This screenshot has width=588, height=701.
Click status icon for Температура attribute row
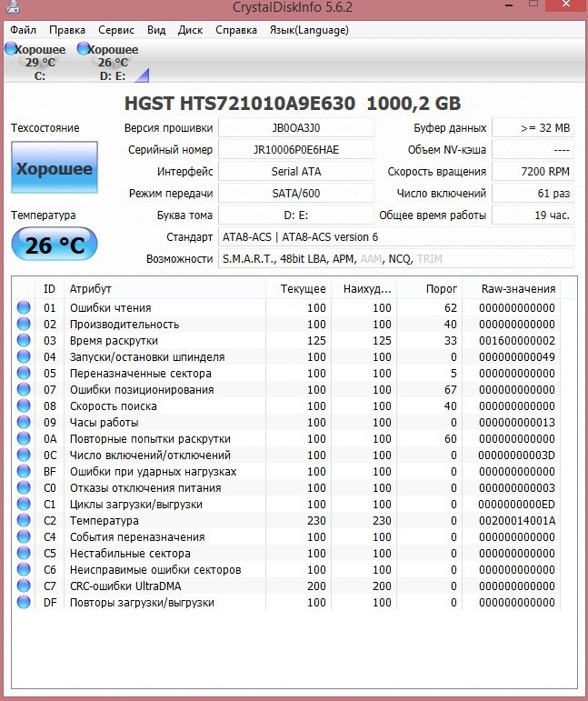[x=24, y=520]
